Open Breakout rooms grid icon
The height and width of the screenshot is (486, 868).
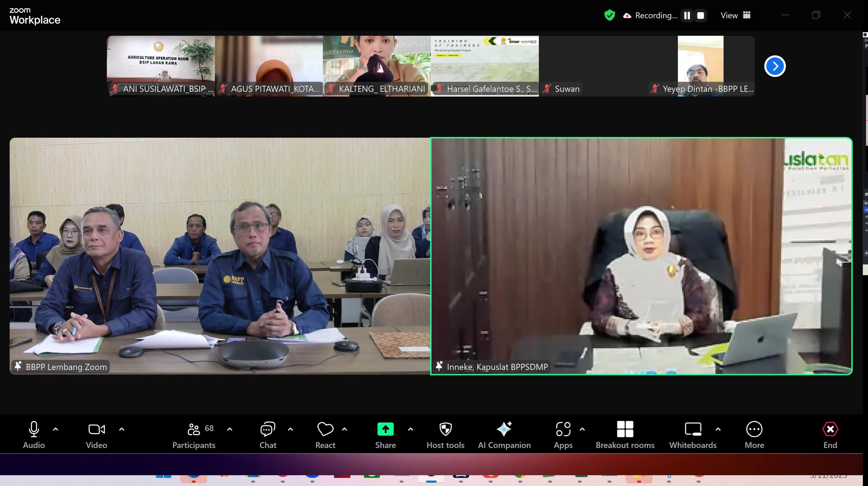[625, 429]
